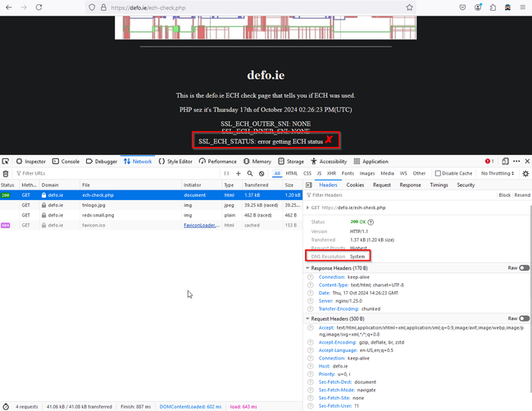The height and width of the screenshot is (411, 532).
Task: Select the tnlogo.jpg request row
Action: tap(151, 205)
